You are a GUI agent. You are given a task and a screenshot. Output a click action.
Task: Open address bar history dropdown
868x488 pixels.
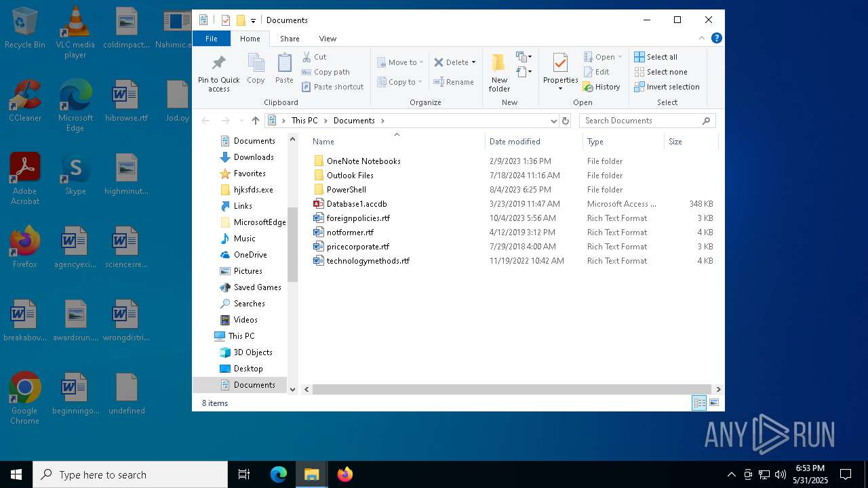[554, 121]
